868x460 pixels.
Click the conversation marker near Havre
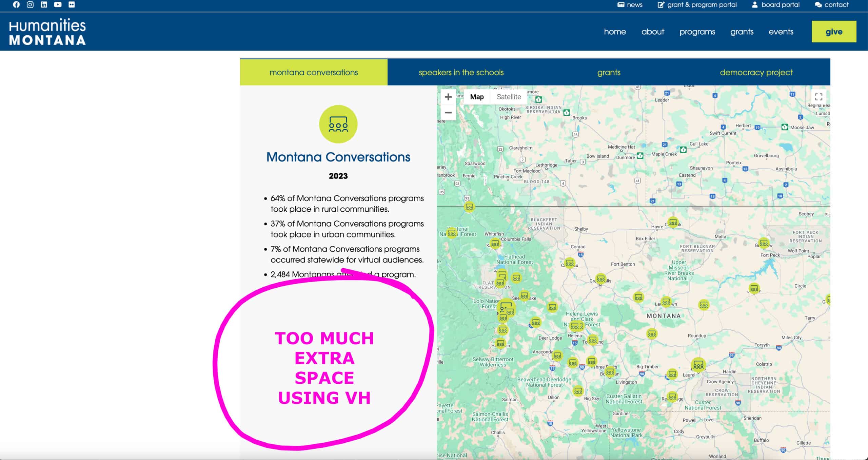tap(673, 223)
